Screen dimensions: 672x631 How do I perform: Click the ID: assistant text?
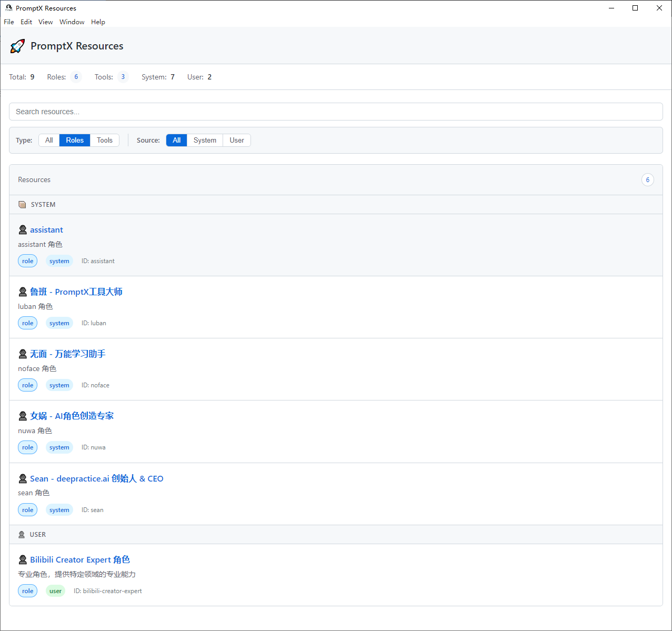(98, 261)
